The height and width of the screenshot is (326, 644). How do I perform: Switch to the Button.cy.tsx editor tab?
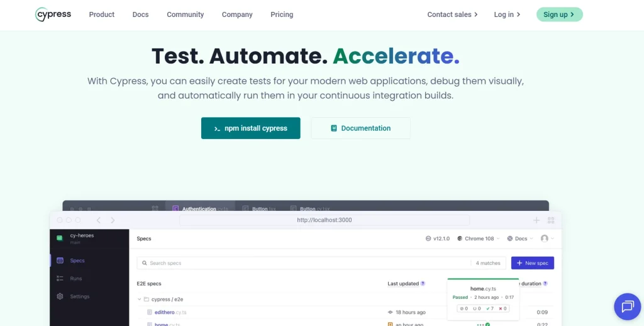310,208
